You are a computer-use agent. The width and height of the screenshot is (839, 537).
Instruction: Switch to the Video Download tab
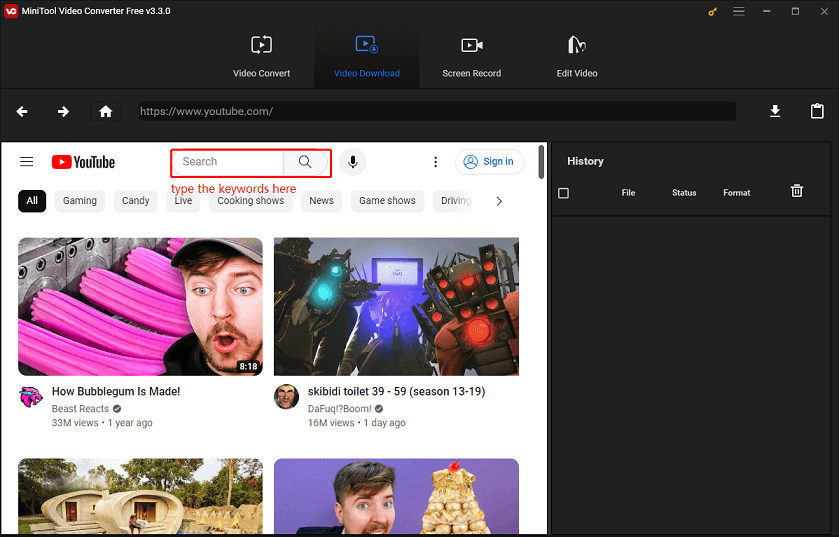coord(367,57)
